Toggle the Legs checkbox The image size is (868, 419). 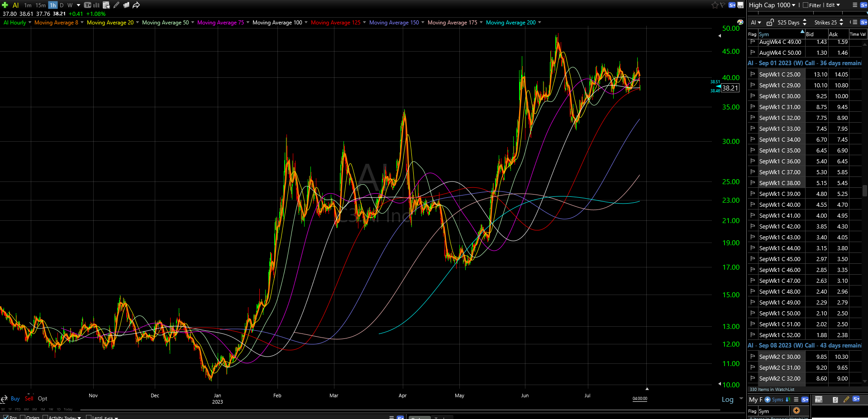point(89,417)
